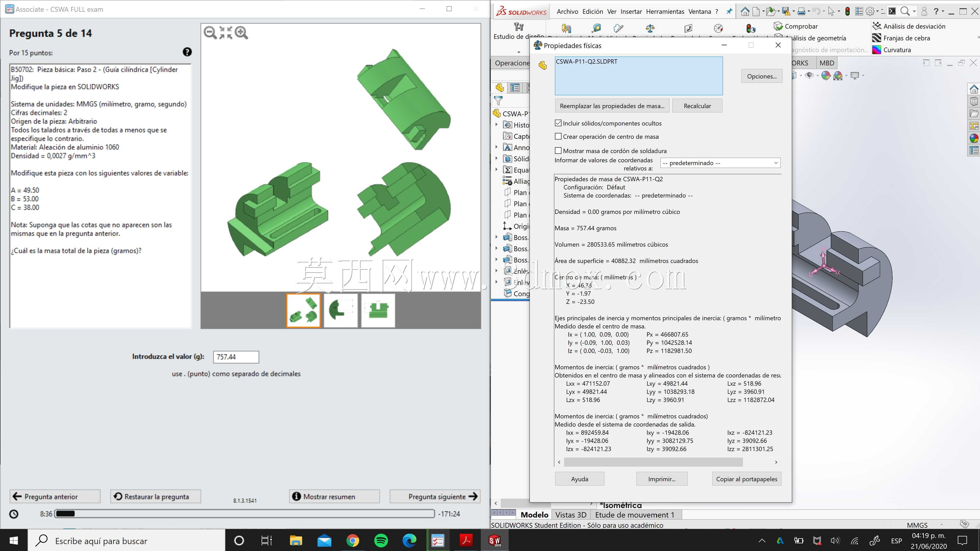Viewport: 980px width, 551px height.
Task: Print the SOLIDWORKS document
Action: pyautogui.click(x=801, y=12)
